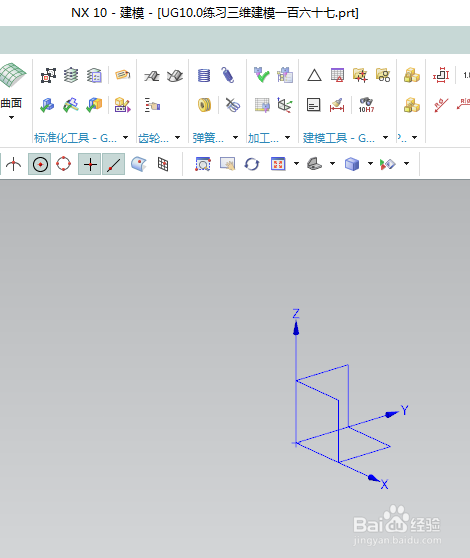Expand the 建模工具 group dropdown
The image size is (470, 558).
[x=385, y=137]
